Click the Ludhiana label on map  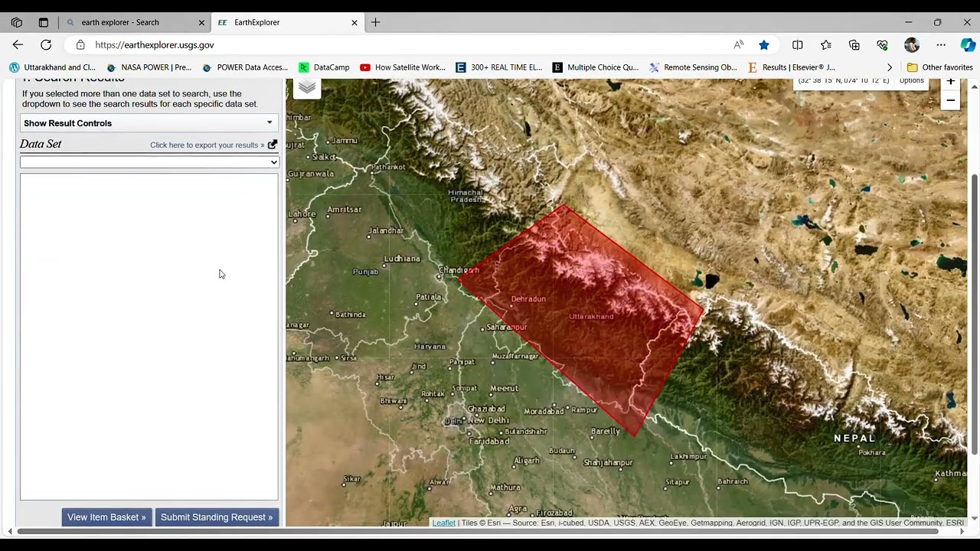(x=402, y=259)
